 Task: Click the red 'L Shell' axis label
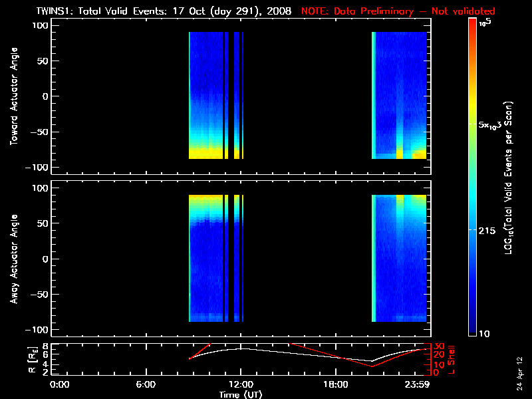tap(452, 358)
